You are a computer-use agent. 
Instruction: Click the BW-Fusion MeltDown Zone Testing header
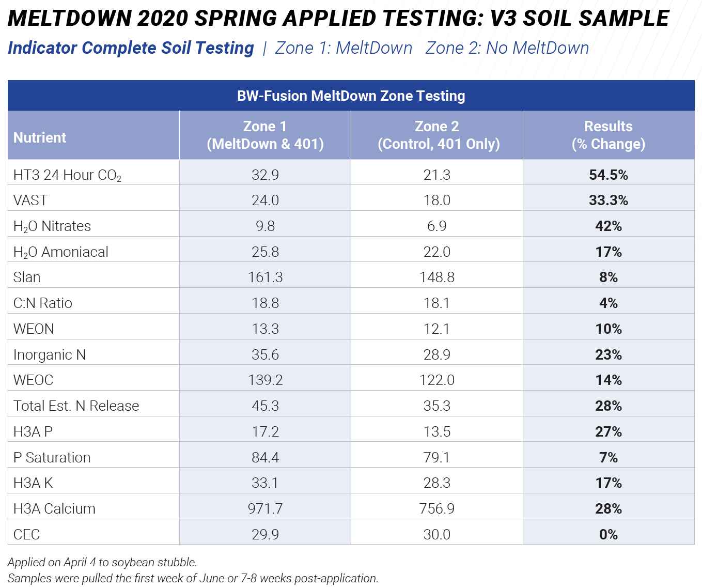click(351, 96)
